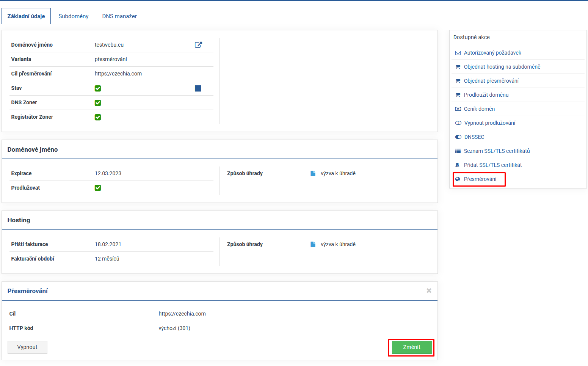Click the certificate icon by Přidat SSL/TLS certifikát
The image size is (588, 366).
click(x=458, y=165)
